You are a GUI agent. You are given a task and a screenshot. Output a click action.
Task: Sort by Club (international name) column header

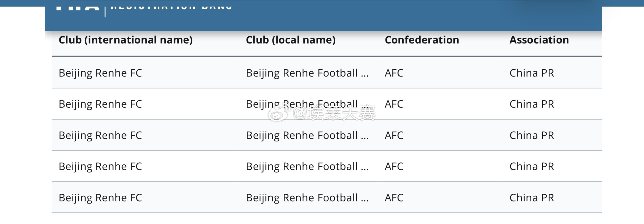tap(126, 40)
